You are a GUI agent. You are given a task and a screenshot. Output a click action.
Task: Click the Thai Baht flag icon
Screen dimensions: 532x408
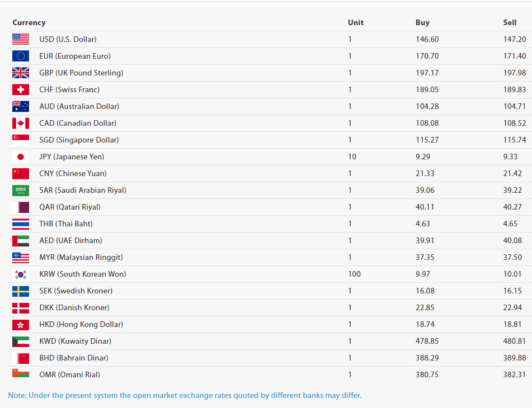click(x=21, y=224)
